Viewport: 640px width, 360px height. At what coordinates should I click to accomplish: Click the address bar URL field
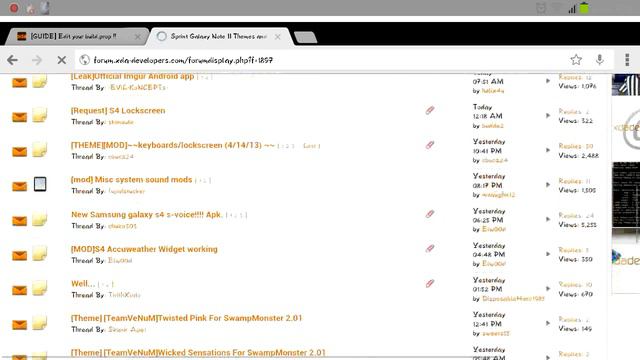[x=318, y=60]
